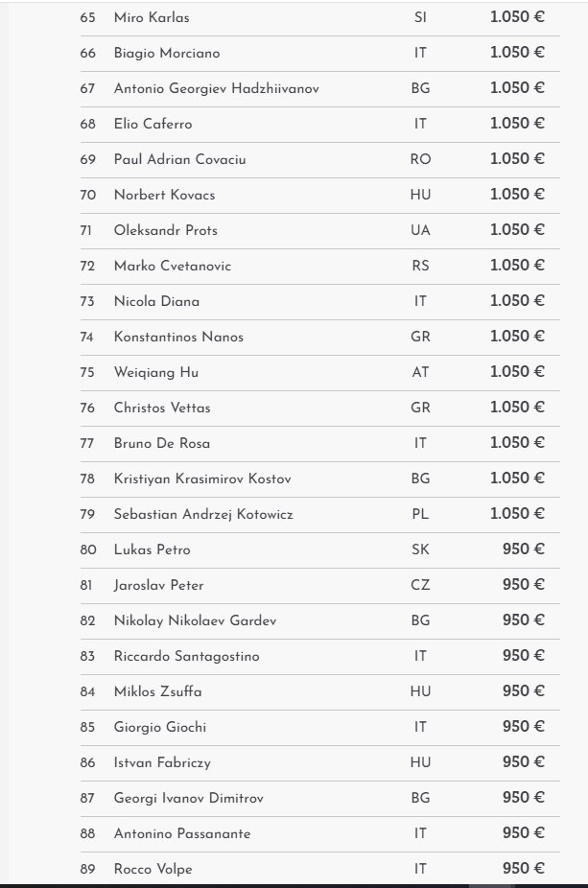Click rank number 86 beside Istvan Fabriczy

point(88,763)
